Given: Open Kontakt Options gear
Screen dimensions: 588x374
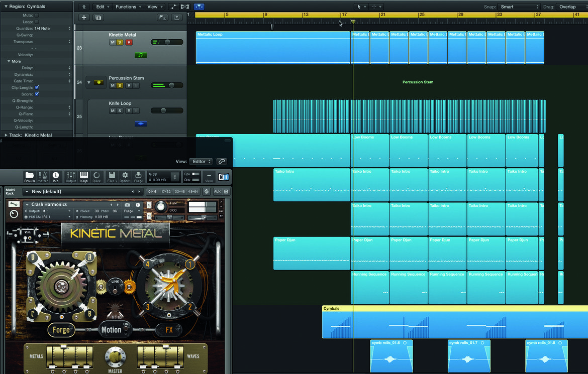Looking at the screenshot, I should [x=125, y=177].
